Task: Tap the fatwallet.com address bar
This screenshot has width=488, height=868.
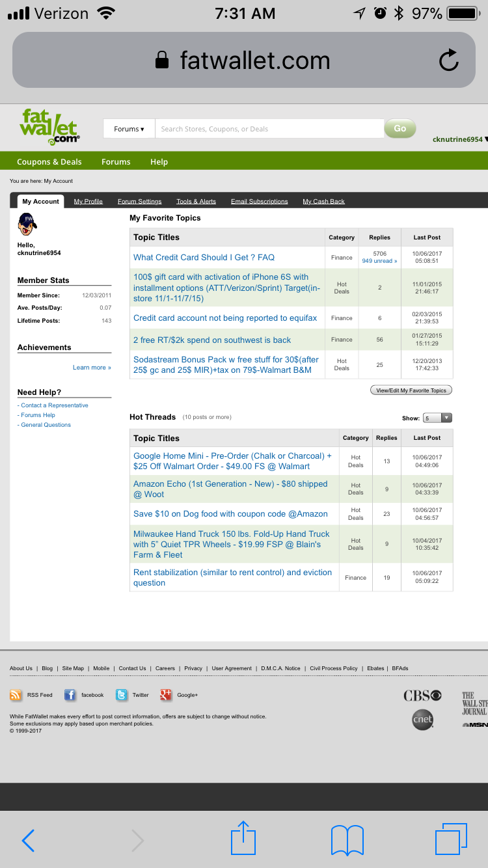Action: tap(243, 60)
